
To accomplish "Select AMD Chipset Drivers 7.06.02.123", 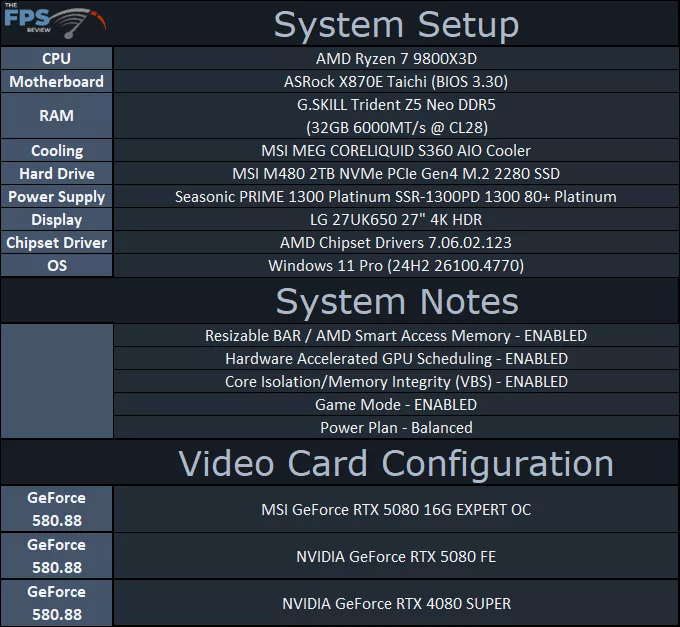I will (x=396, y=242).
